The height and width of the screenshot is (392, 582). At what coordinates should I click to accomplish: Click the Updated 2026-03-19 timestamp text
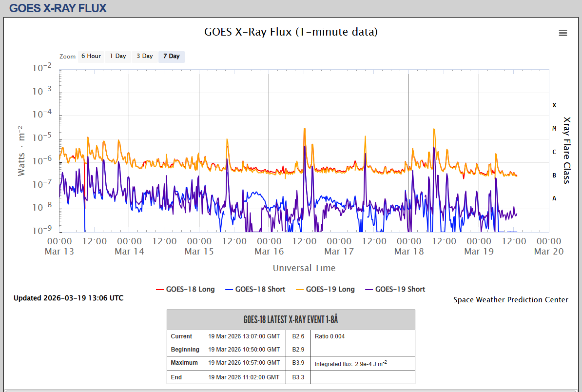[x=68, y=298]
